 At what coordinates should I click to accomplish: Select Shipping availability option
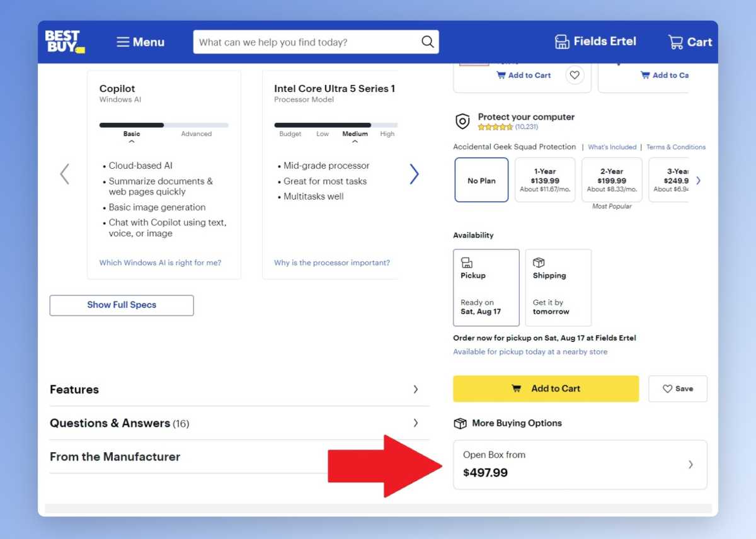pos(558,288)
